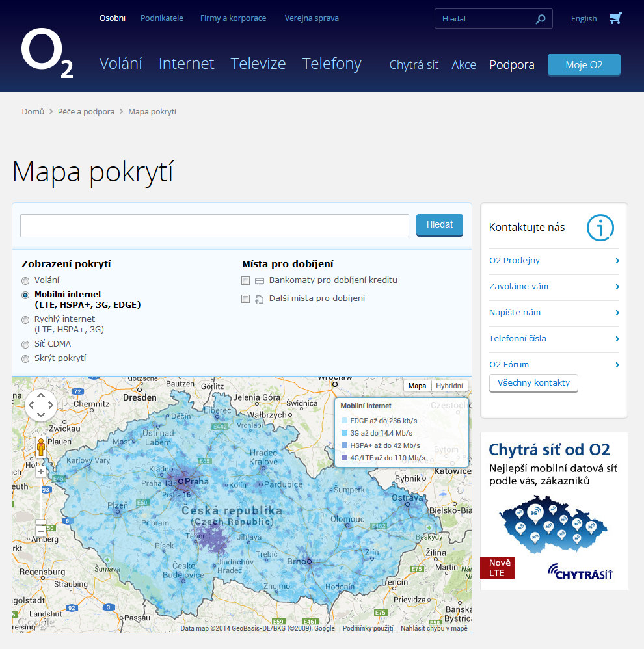Click the red Nově LTE badge

pyautogui.click(x=497, y=568)
